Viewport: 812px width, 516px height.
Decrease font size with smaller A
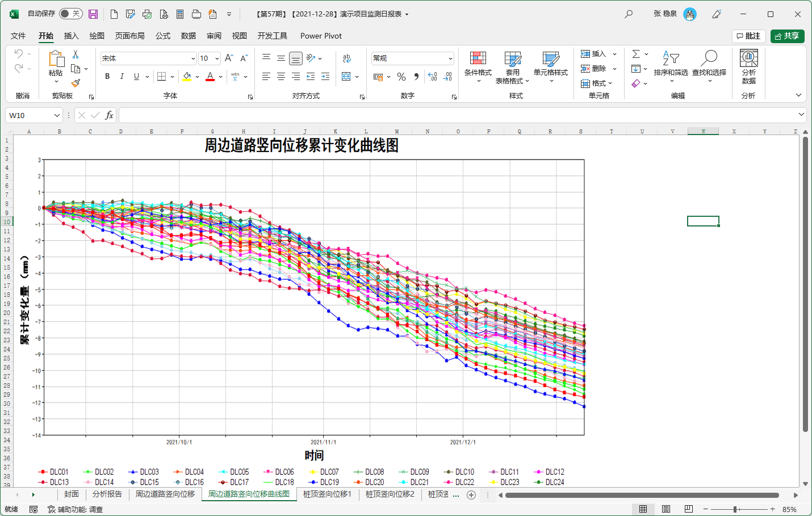[x=244, y=58]
